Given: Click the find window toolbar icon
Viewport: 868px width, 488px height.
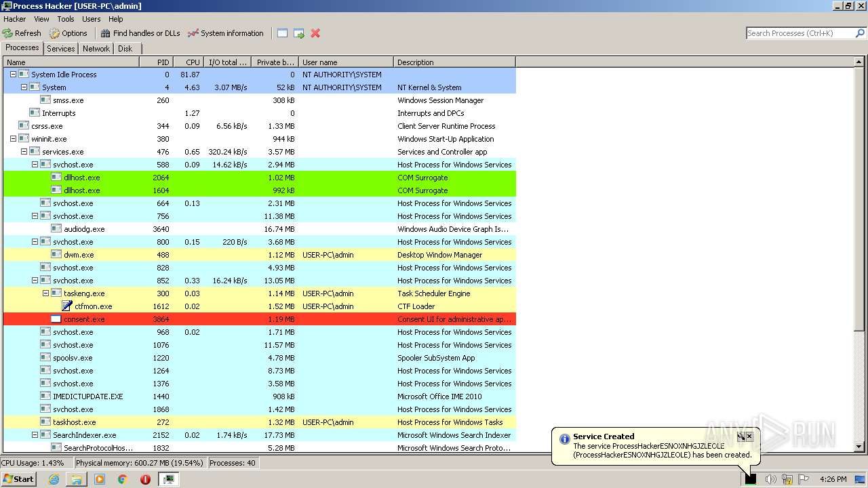Looking at the screenshot, I should [x=283, y=33].
